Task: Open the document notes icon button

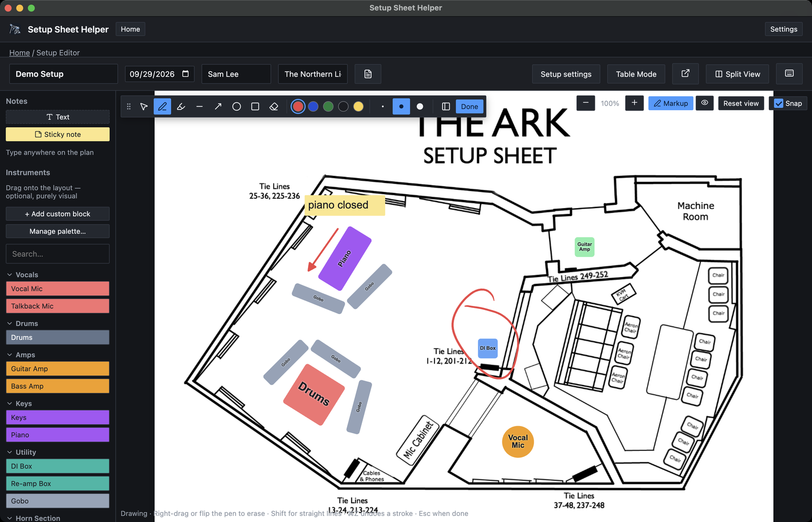Action: tap(368, 74)
